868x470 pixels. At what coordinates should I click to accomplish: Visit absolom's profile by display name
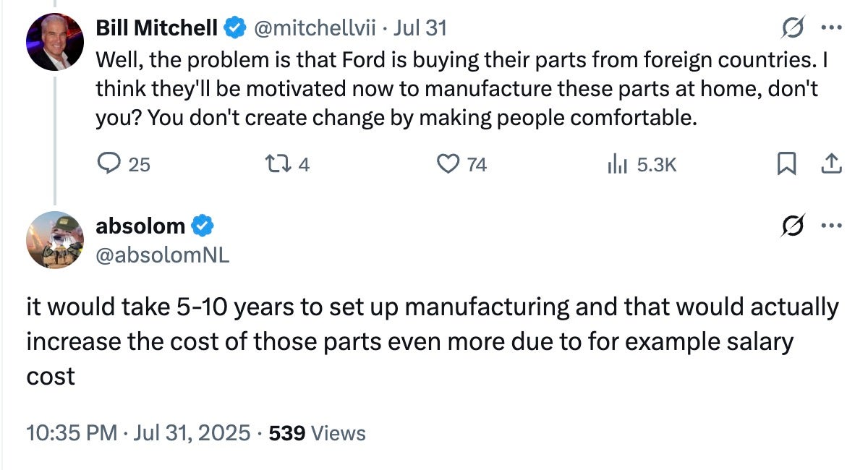pos(140,226)
